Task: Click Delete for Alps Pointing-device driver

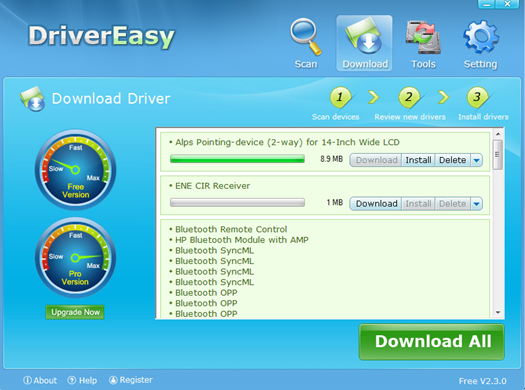Action: coord(453,160)
